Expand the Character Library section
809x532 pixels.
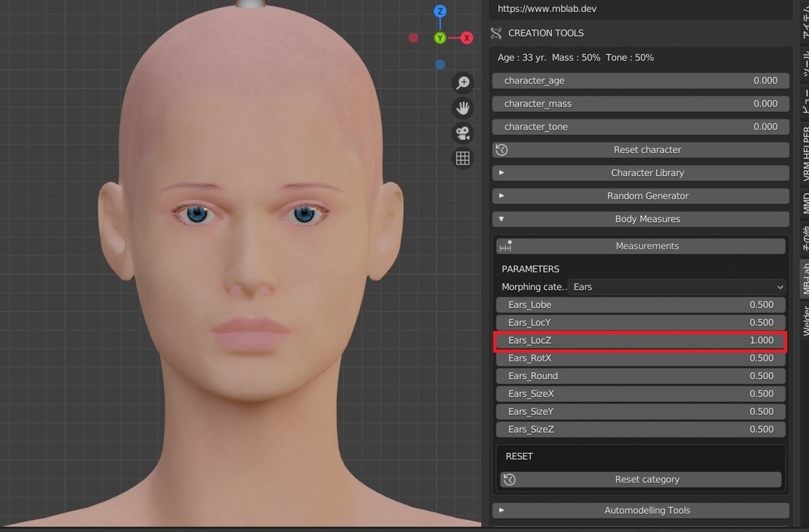640,173
